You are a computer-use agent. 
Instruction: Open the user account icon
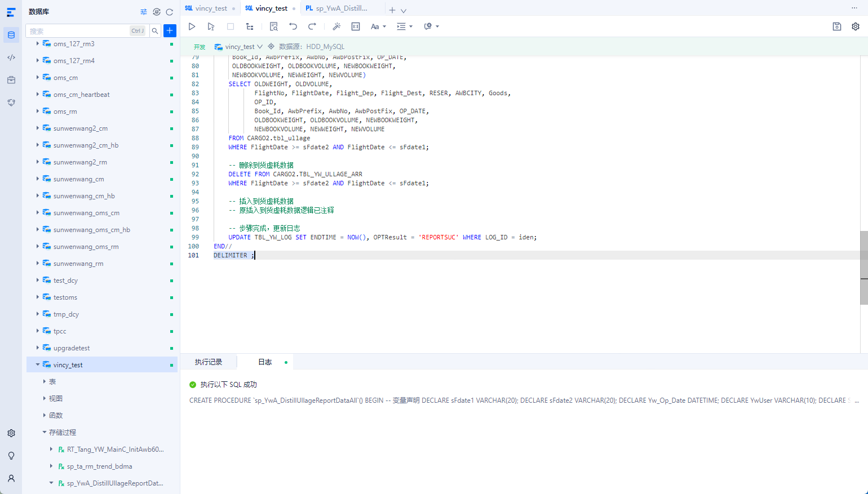point(11,478)
